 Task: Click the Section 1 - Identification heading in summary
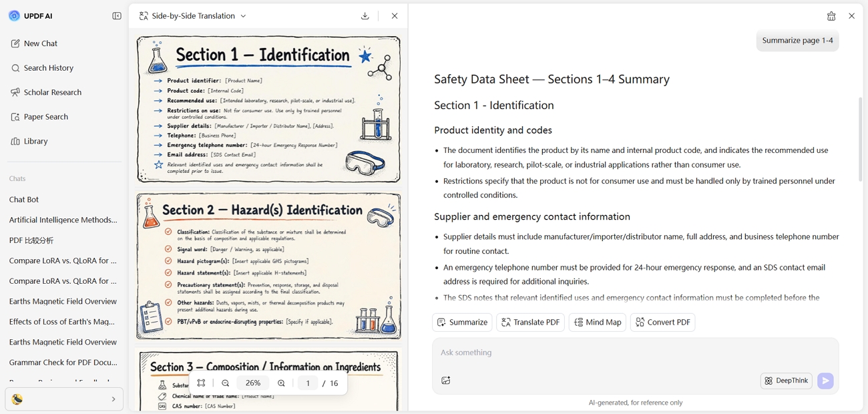point(494,105)
